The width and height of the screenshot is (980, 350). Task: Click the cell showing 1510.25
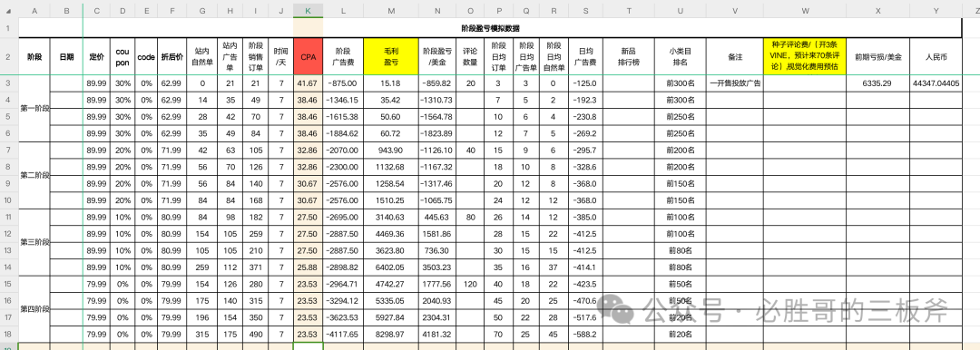pyautogui.click(x=391, y=200)
